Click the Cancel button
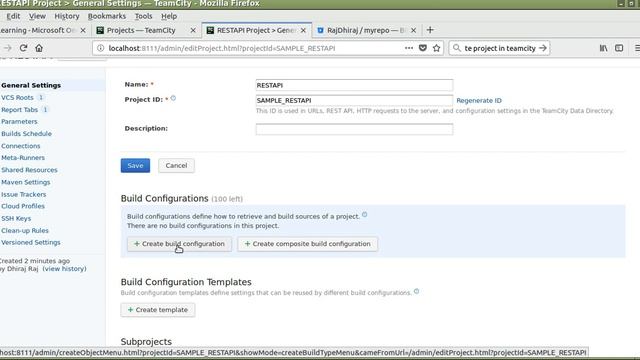 [176, 165]
